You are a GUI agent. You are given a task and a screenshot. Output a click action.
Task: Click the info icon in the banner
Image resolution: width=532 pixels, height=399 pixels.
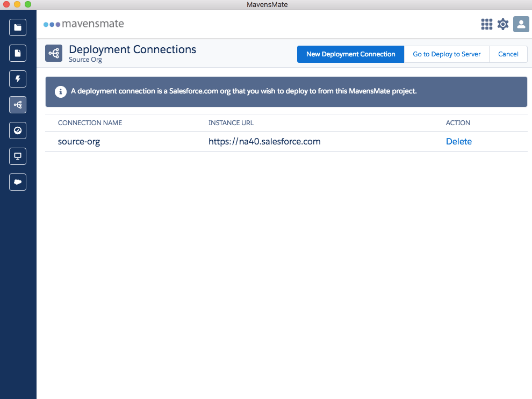61,91
